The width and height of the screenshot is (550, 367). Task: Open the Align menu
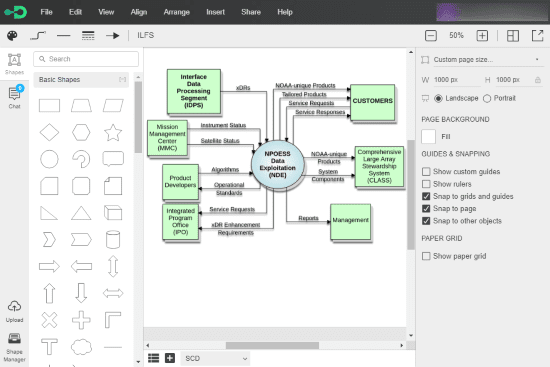(x=139, y=12)
